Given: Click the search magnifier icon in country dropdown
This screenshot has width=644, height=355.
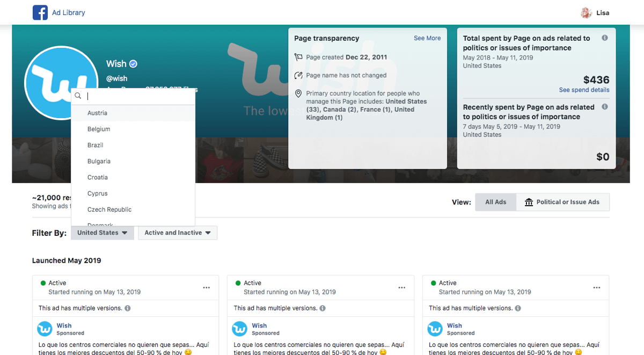Looking at the screenshot, I should 78,96.
